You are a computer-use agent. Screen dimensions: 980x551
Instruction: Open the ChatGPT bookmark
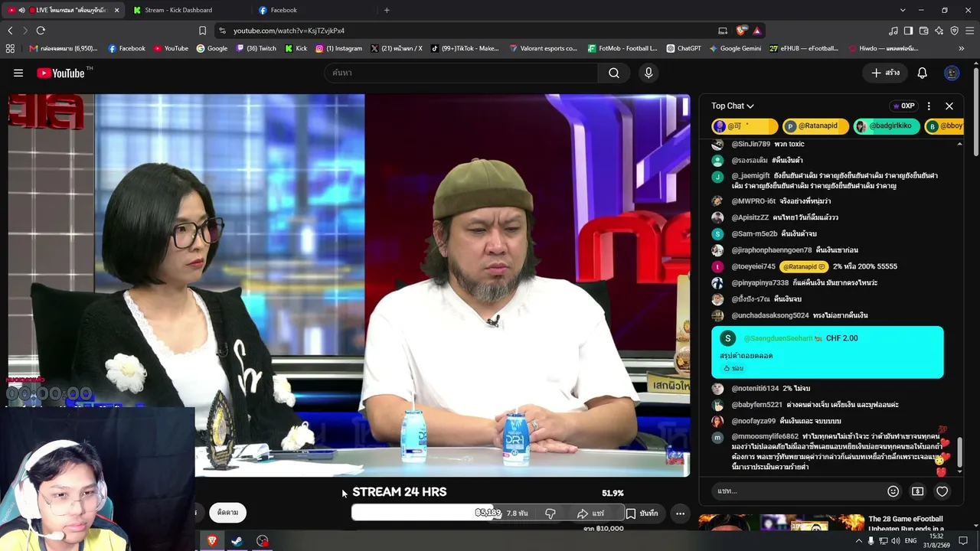point(684,48)
